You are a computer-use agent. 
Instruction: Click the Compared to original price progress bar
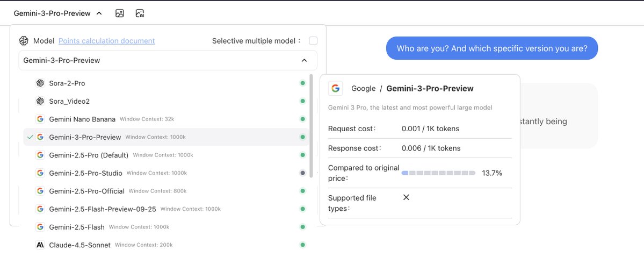tap(438, 173)
